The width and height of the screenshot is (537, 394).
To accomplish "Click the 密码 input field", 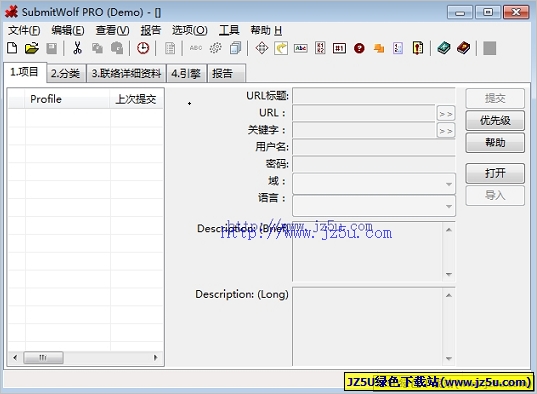I will [x=374, y=164].
